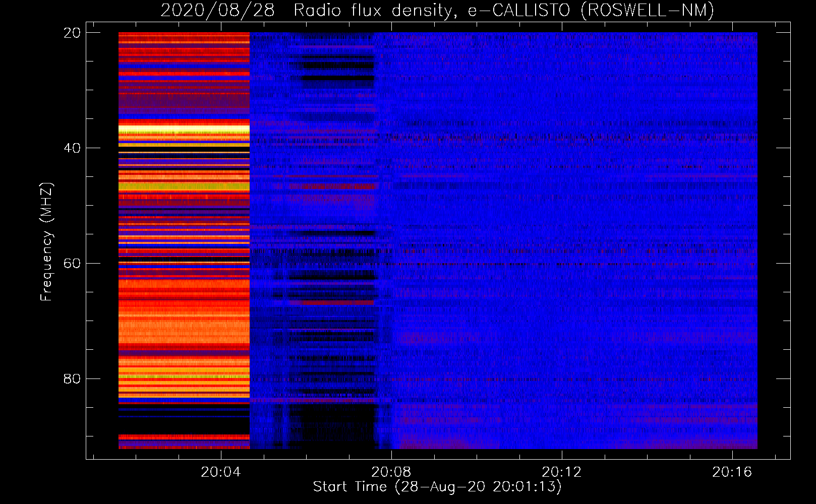816x504 pixels.
Task: Click the 20:08 time tick label
Action: pyautogui.click(x=391, y=472)
